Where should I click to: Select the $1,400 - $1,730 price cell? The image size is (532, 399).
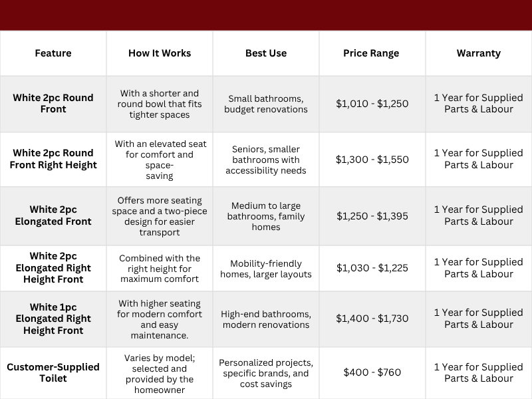(372, 319)
